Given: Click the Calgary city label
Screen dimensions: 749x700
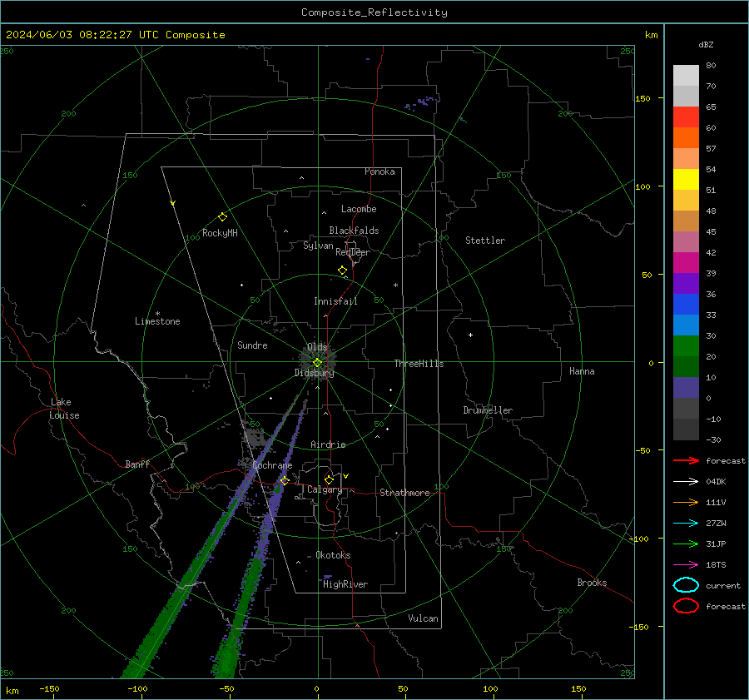Looking at the screenshot, I should [x=325, y=489].
